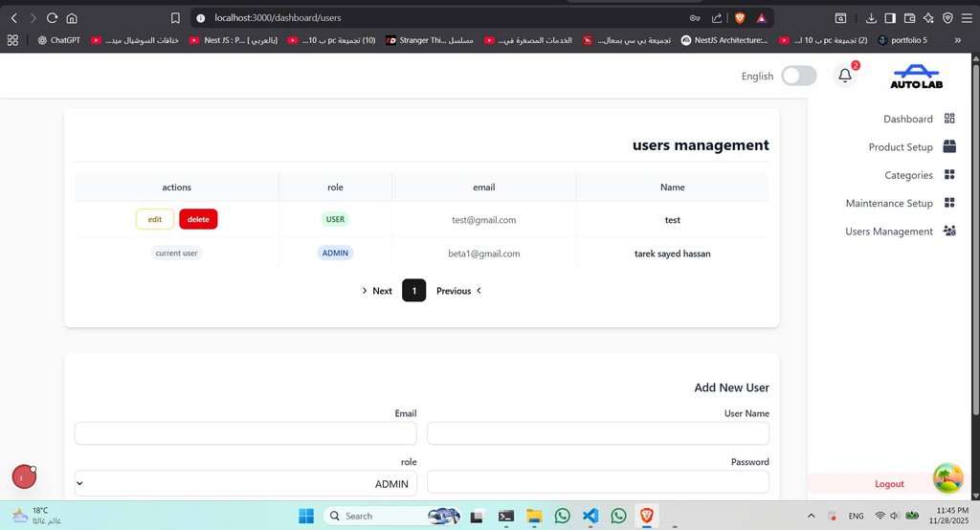
Task: Click the Next pagination button
Action: [377, 291]
